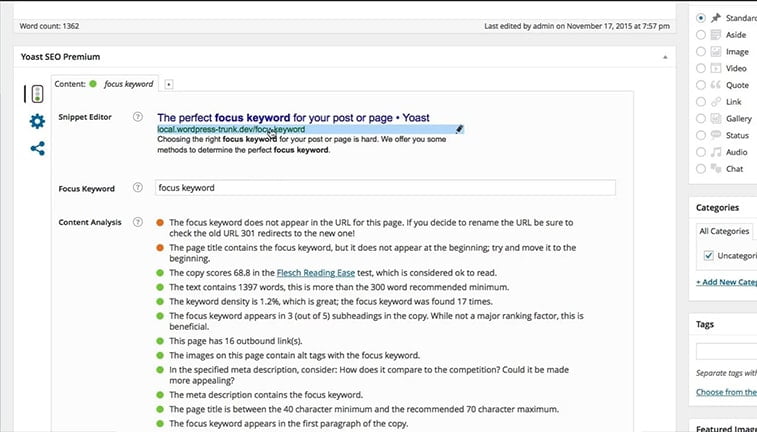Click the green dot in Content tab
The height and width of the screenshot is (432, 757).
click(x=93, y=84)
